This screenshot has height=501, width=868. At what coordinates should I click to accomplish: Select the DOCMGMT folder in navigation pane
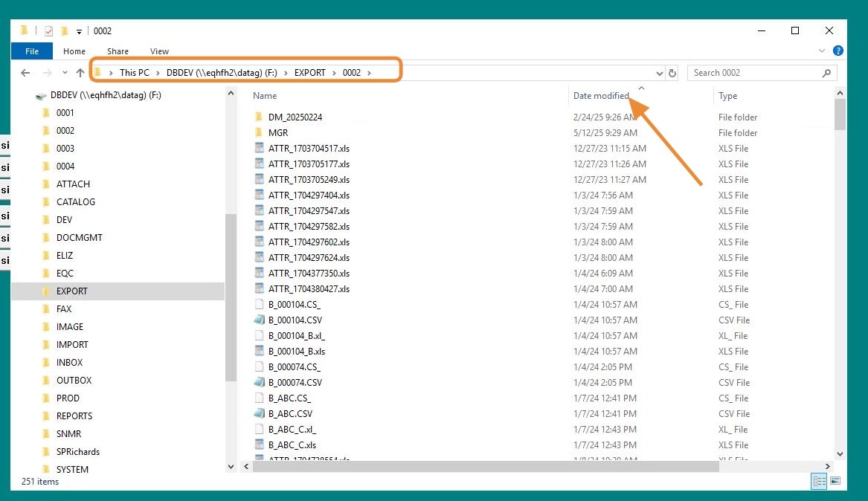[79, 238]
